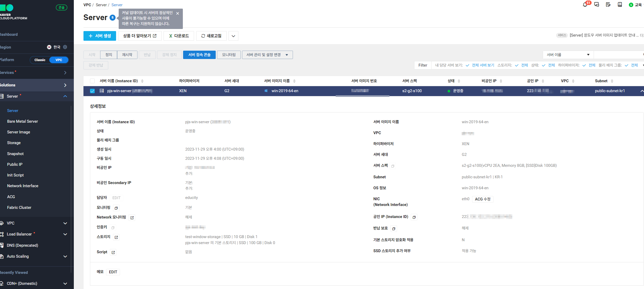
Task: Open Network 모니터링 external link icon
Action: 132,218
